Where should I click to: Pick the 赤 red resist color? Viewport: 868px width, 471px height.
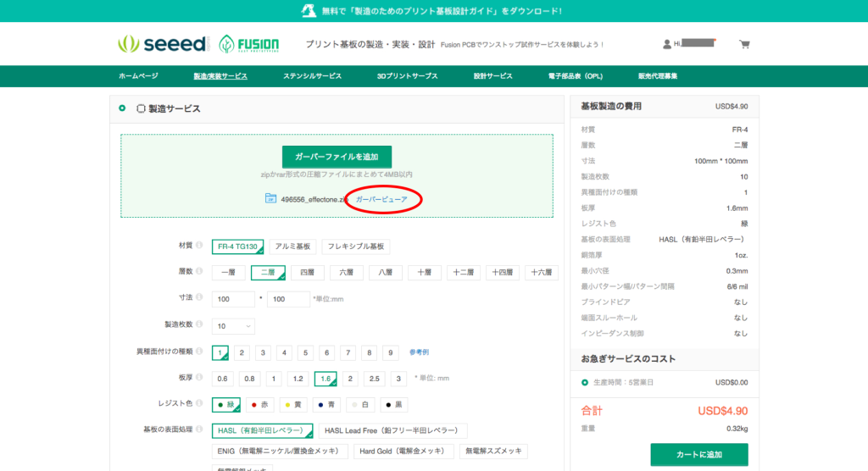264,405
